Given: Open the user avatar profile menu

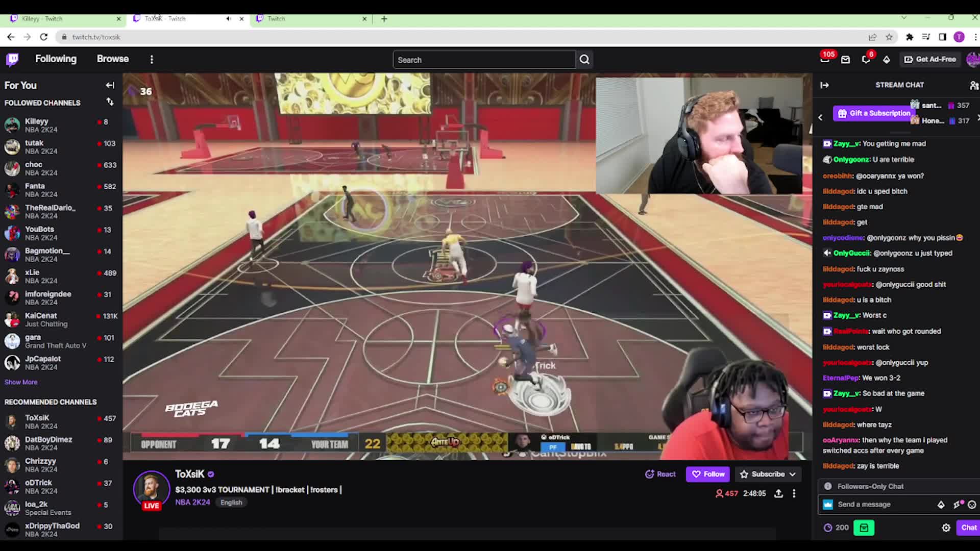Looking at the screenshot, I should click(973, 59).
